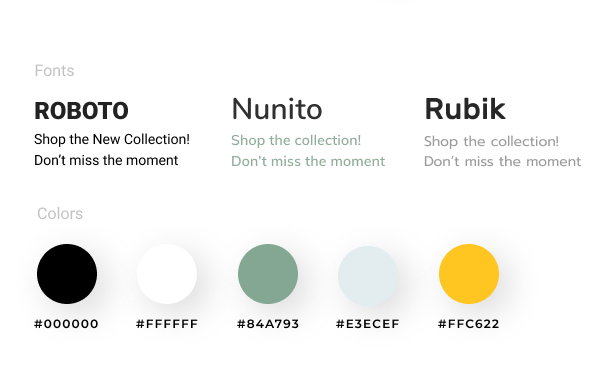Select the #FFC622 hex code text
This screenshot has width=616, height=376.
coord(468,324)
